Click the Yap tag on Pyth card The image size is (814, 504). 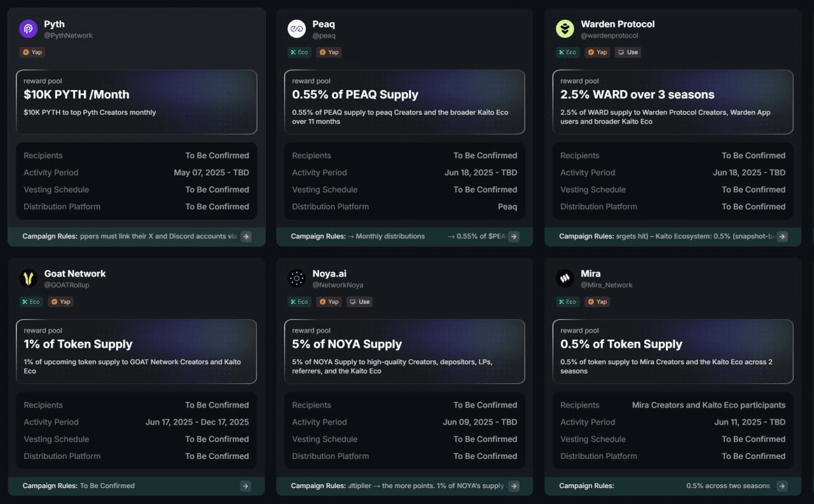32,52
